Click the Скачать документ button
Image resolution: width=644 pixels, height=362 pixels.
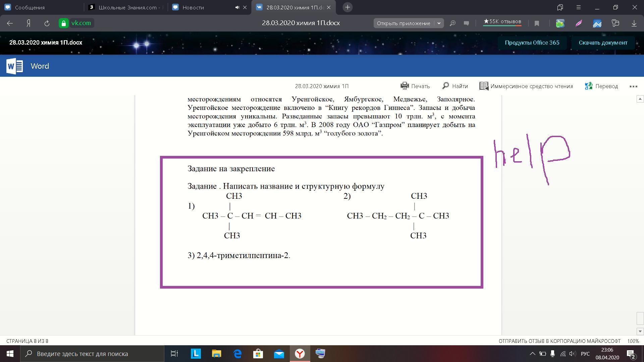(603, 43)
